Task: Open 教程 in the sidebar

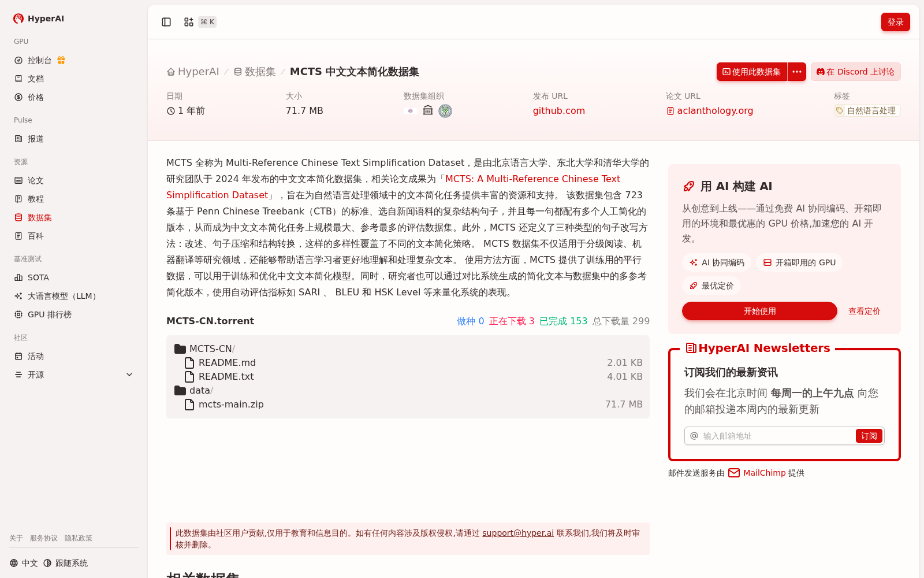Action: tap(29, 199)
